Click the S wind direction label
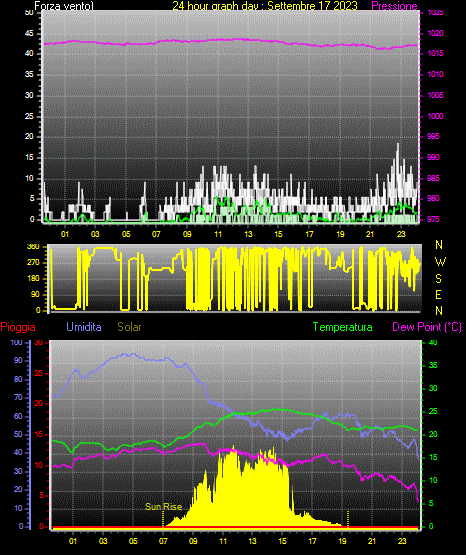 click(x=438, y=279)
